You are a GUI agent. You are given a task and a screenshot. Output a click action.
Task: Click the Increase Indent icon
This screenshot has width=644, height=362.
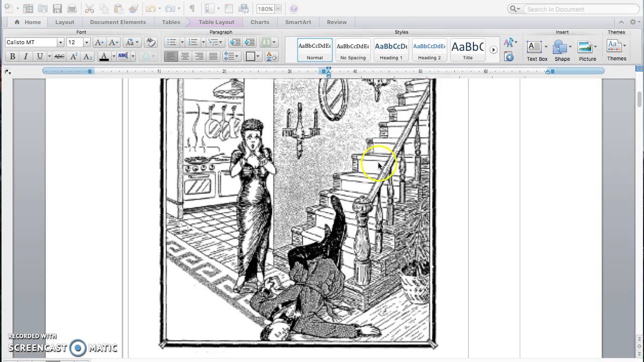[x=250, y=42]
